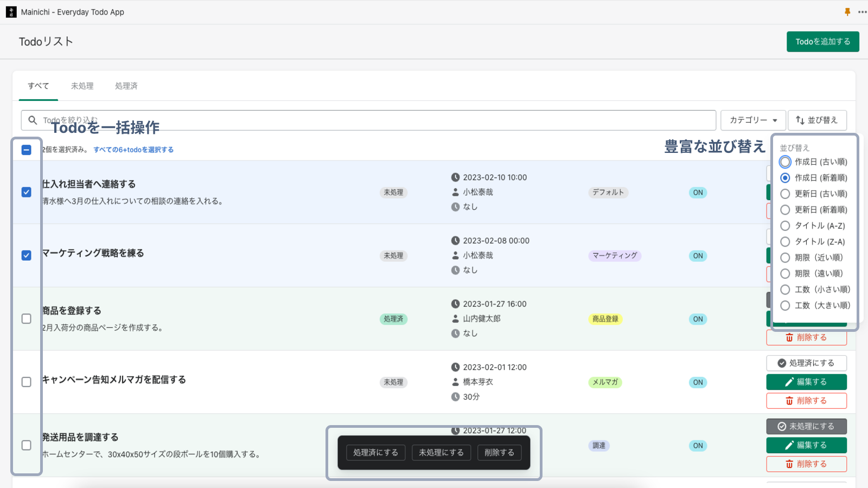Screen dimensions: 868x488
Task: Click the Todoを絞り込む search field
Action: (368, 120)
